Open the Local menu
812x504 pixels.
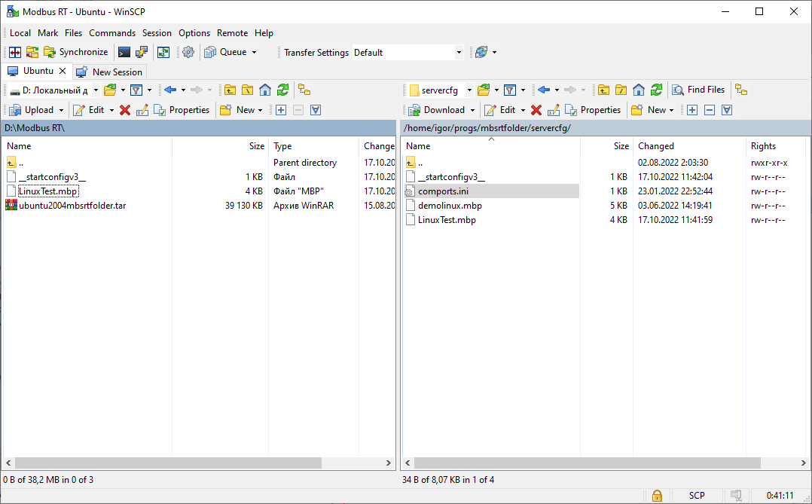click(x=20, y=33)
